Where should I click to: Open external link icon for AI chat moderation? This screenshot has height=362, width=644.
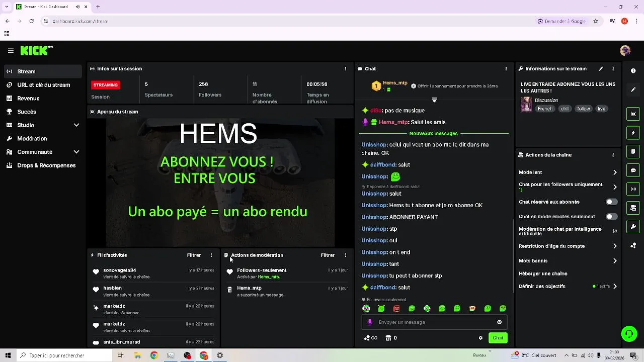coord(615,231)
